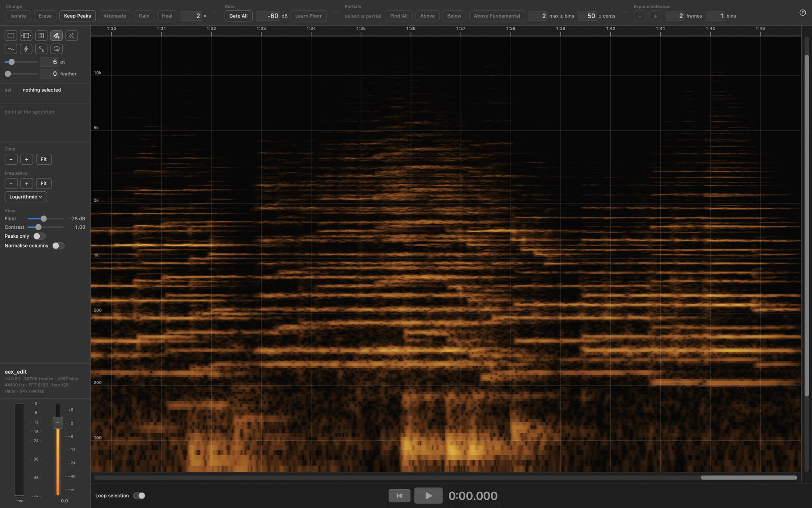This screenshot has width=812, height=508.
Task: Select the brush scribble selection tool
Action: pos(56,36)
